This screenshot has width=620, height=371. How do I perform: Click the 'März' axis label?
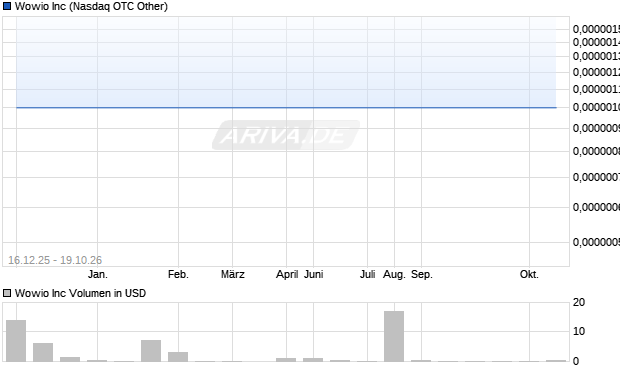point(232,274)
